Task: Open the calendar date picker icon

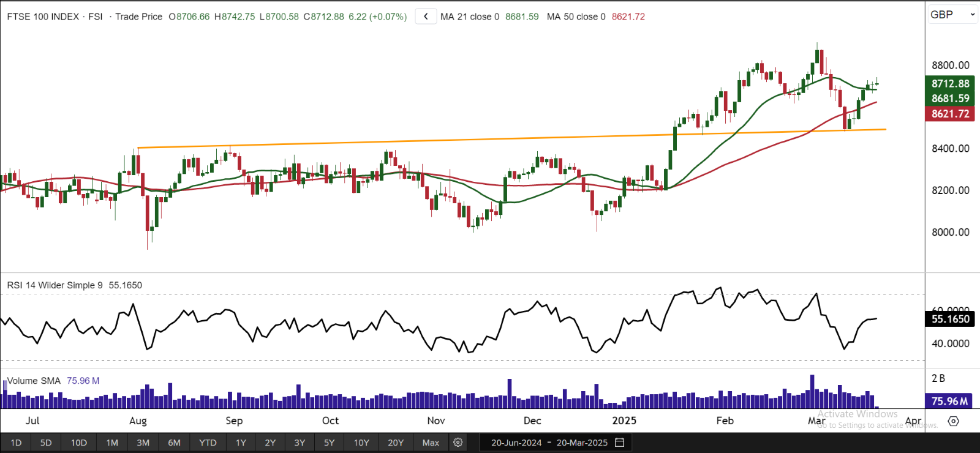Action: pos(620,443)
